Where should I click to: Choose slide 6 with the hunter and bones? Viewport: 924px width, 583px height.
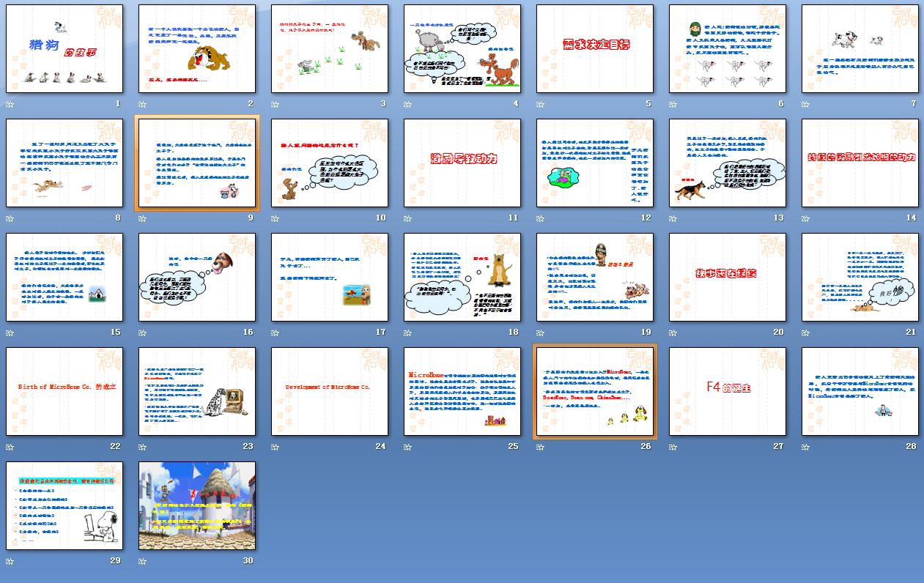pyautogui.click(x=728, y=48)
